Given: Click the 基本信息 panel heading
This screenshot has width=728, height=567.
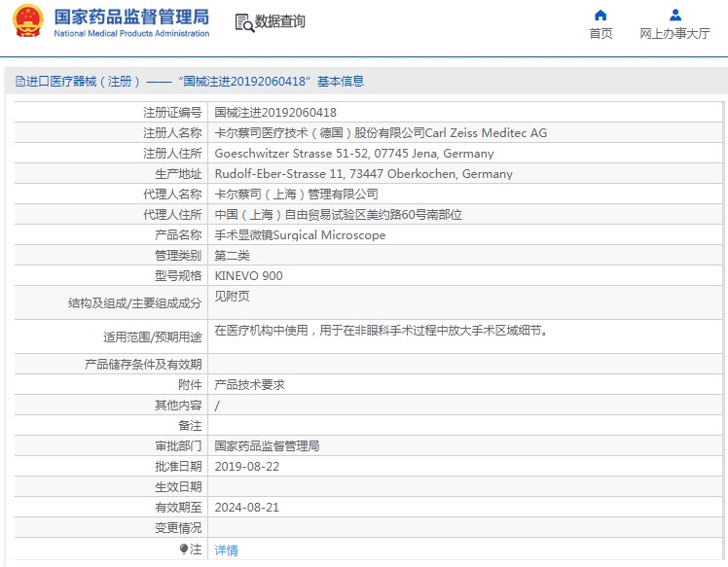Looking at the screenshot, I should [341, 81].
